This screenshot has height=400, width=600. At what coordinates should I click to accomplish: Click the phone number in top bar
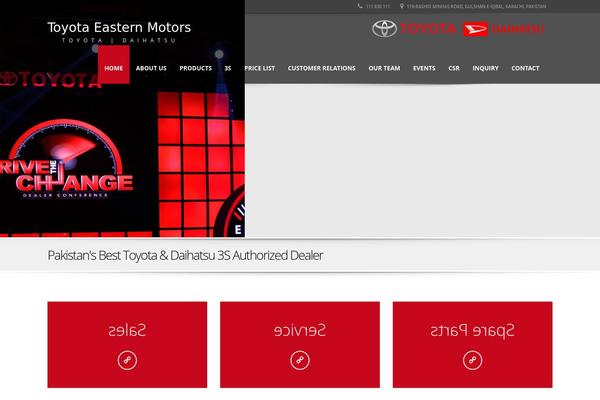pos(378,7)
